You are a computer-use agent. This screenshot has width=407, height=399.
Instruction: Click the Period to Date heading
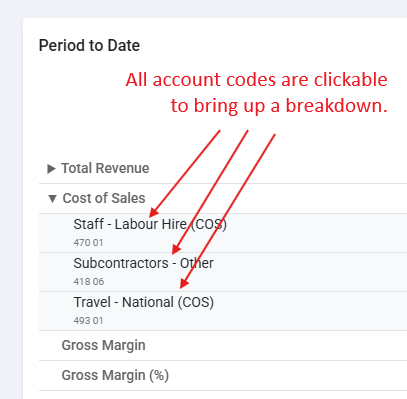coord(89,45)
